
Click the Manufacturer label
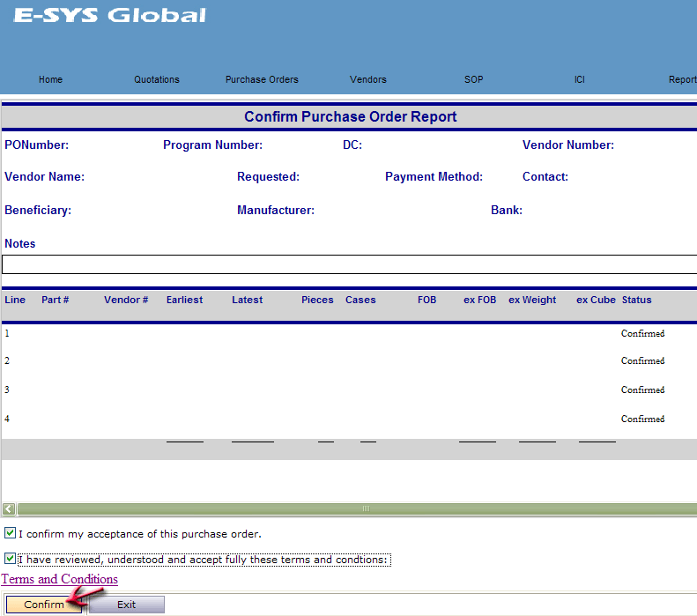276,211
